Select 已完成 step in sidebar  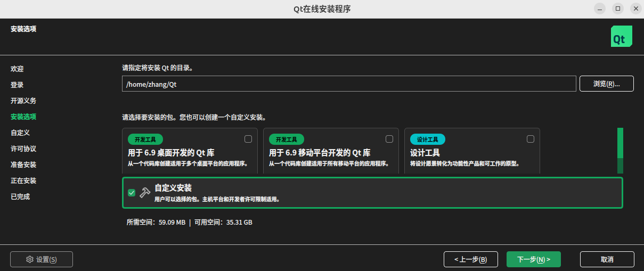20,196
